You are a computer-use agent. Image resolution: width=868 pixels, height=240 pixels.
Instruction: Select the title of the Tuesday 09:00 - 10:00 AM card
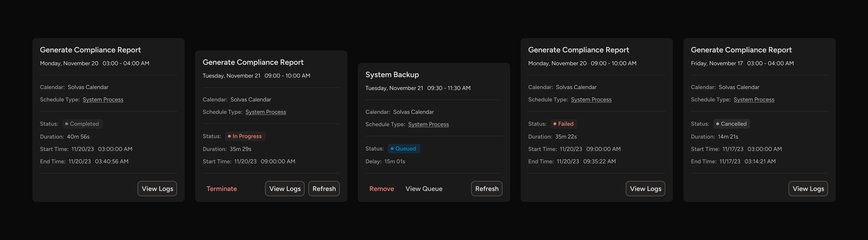(253, 62)
